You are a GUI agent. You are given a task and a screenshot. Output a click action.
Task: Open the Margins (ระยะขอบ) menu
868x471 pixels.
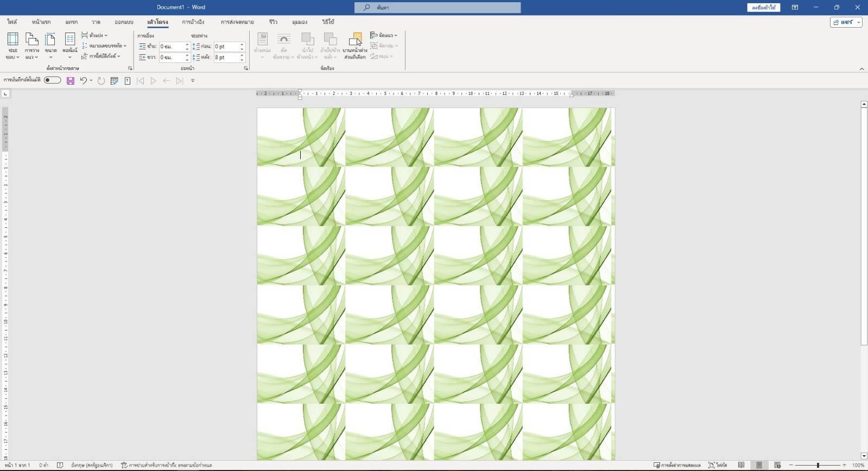click(x=12, y=46)
